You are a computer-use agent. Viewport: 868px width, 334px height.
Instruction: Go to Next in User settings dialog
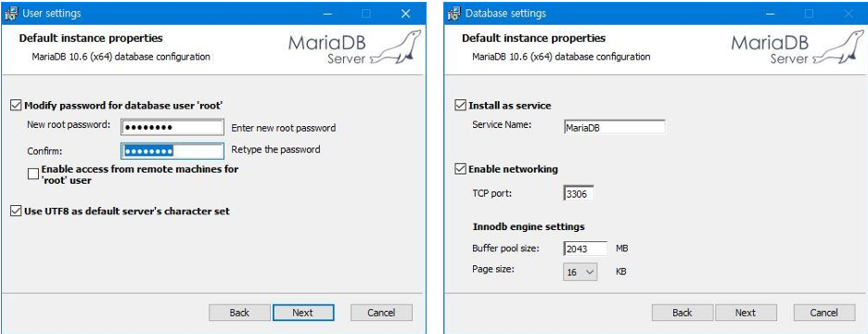[x=303, y=313]
